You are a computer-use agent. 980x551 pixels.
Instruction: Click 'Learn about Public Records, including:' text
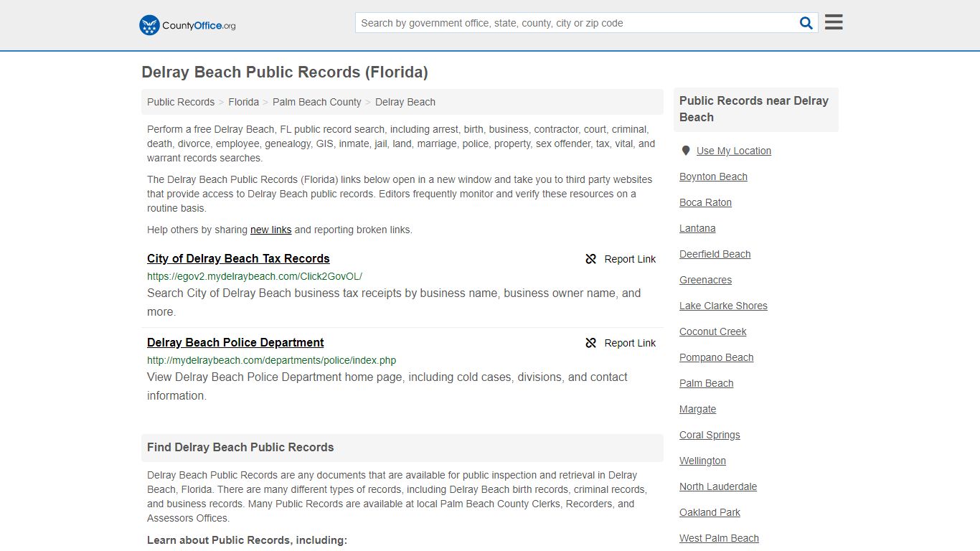click(x=247, y=540)
